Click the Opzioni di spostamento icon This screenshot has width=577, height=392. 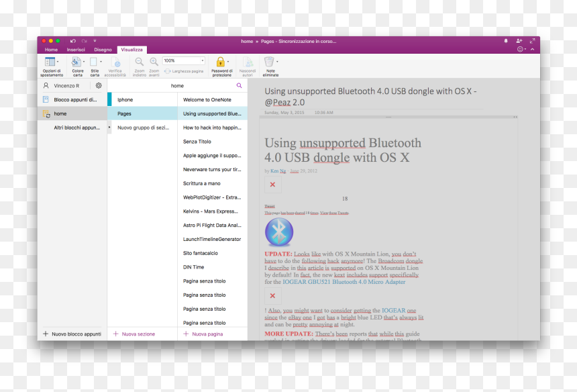tap(50, 62)
